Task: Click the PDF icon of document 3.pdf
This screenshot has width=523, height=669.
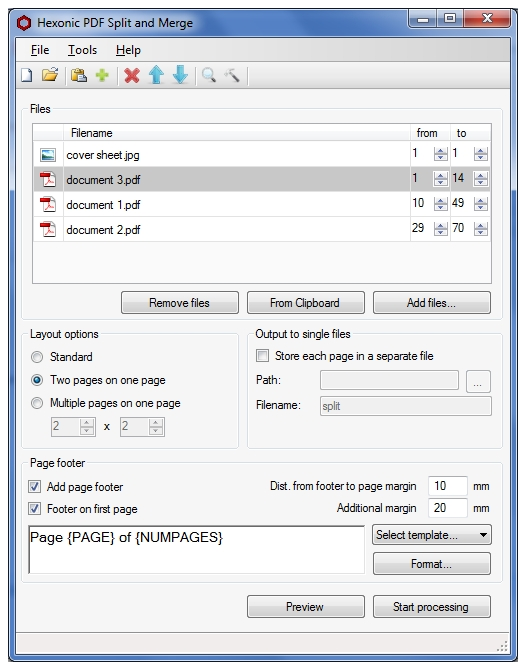Action: 48,179
